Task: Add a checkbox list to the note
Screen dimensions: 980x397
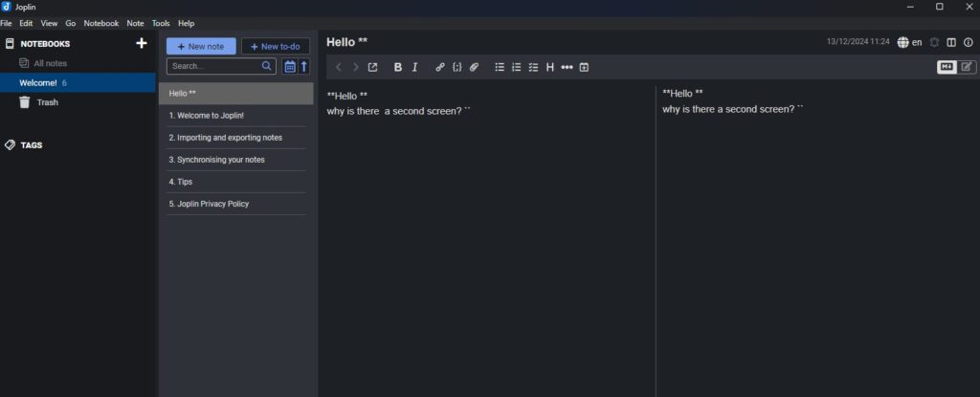Action: click(534, 67)
